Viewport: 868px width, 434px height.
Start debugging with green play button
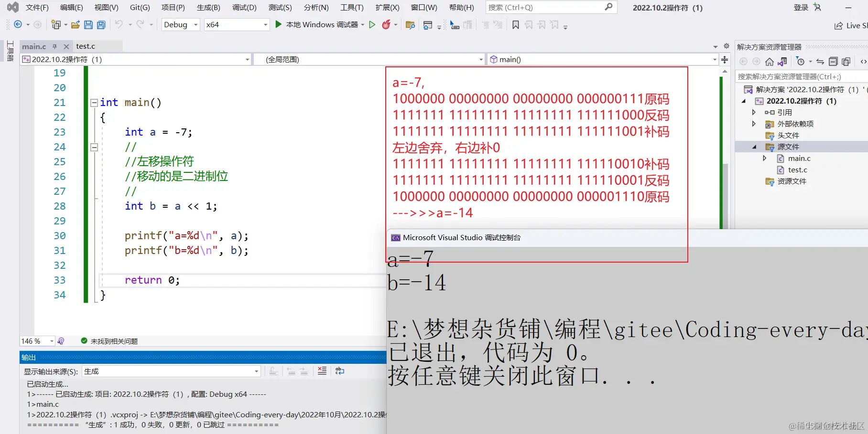pyautogui.click(x=279, y=24)
